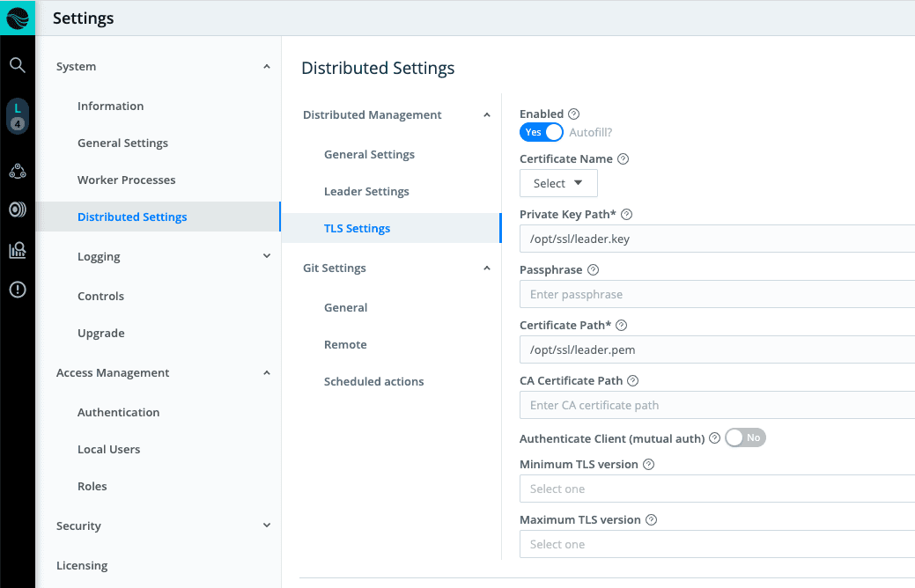Viewport: 915px width, 588px height.
Task: Click the alert exclamation icon in sidebar
Action: [x=18, y=290]
